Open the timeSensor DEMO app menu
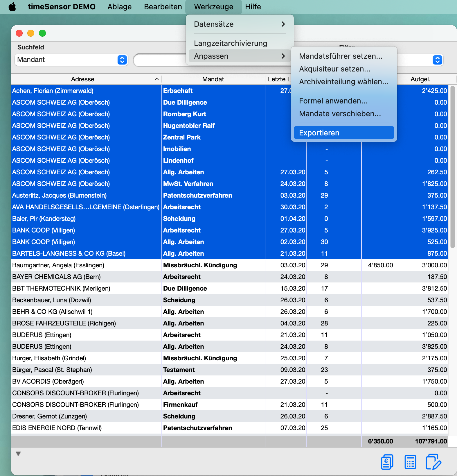457x476 pixels. pyautogui.click(x=62, y=7)
